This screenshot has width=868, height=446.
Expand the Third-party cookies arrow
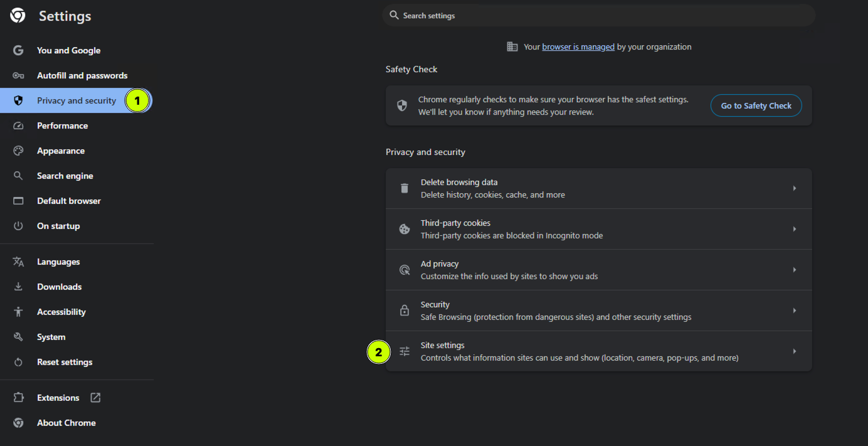coord(795,229)
